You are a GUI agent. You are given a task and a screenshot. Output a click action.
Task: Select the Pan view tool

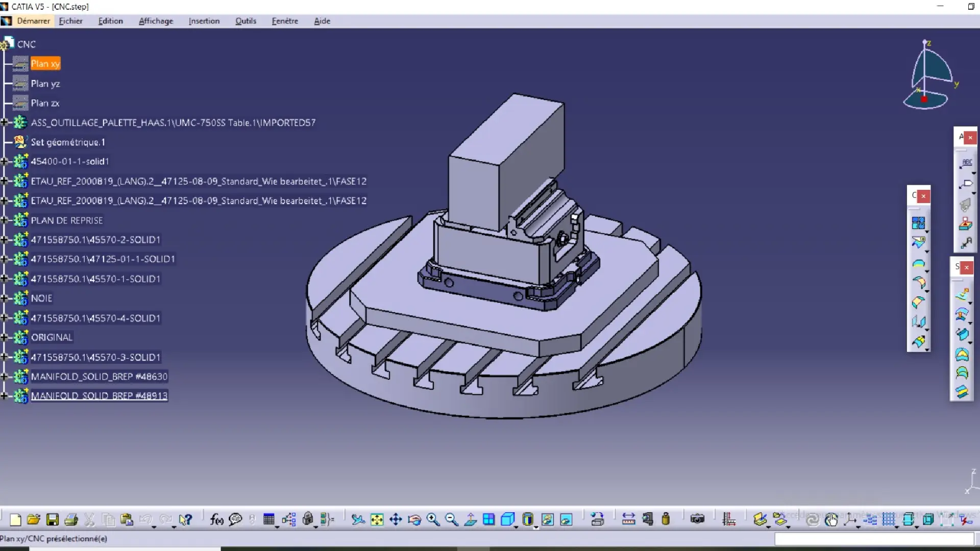click(396, 519)
